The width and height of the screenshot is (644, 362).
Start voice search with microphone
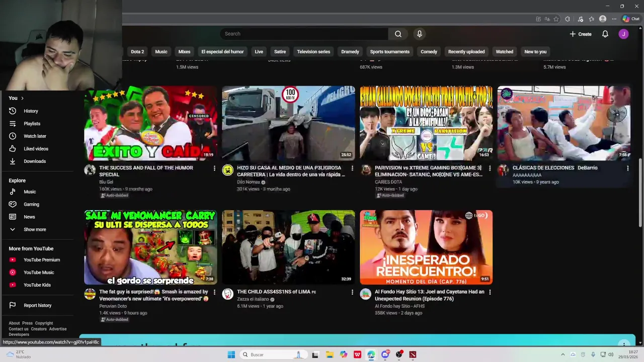(x=419, y=34)
